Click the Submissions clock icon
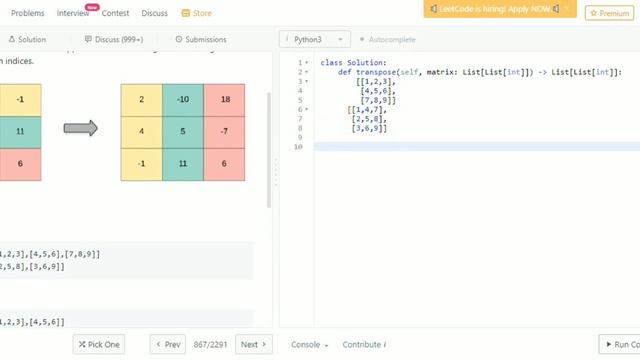 pos(178,39)
